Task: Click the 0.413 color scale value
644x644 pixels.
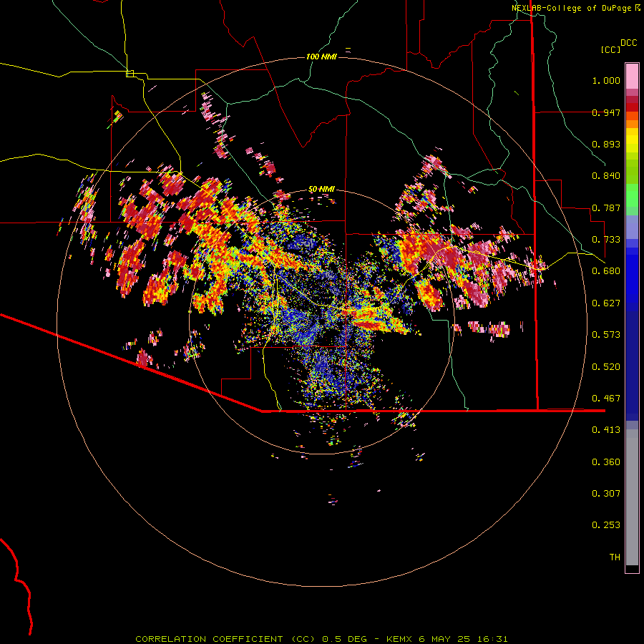Action: [x=606, y=430]
